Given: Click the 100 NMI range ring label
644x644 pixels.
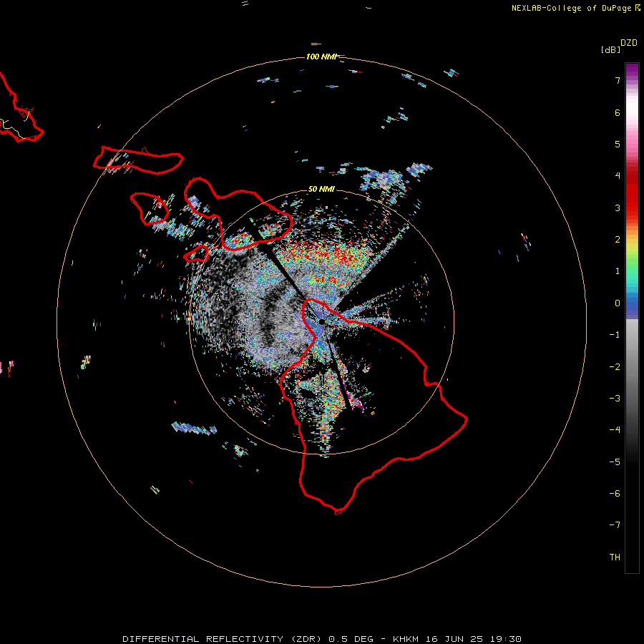Looking at the screenshot, I should point(321,57).
